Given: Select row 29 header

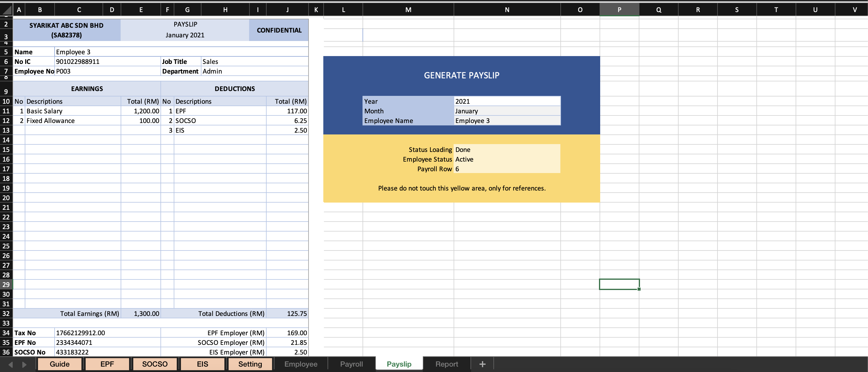Looking at the screenshot, I should [x=6, y=285].
